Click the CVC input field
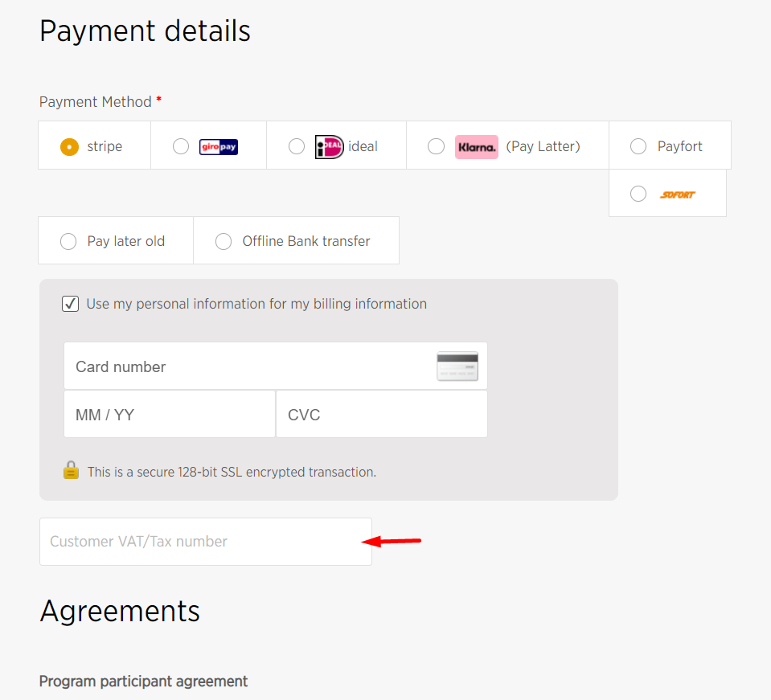Image resolution: width=771 pixels, height=700 pixels. [382, 415]
